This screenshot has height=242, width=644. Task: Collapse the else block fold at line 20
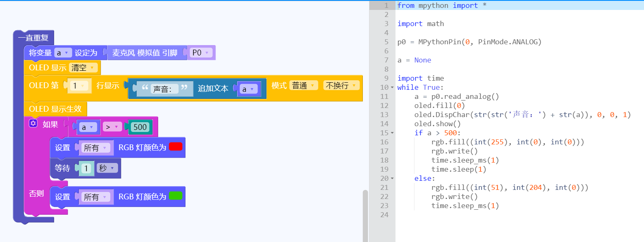coord(392,178)
